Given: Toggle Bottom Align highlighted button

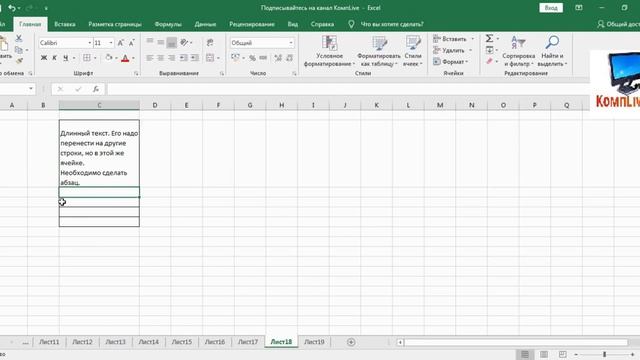Looking at the screenshot, I should pyautogui.click(x=172, y=42).
